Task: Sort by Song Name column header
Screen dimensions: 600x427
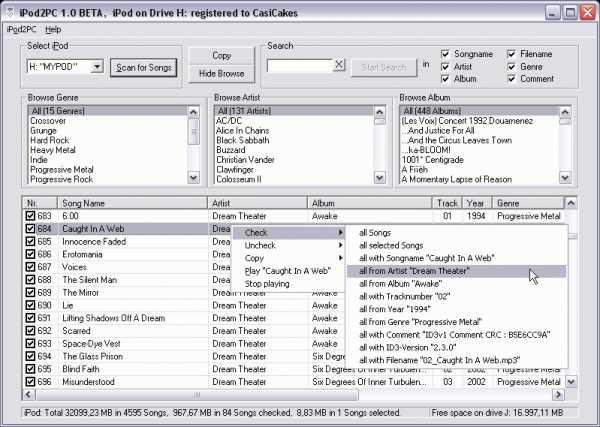Action: [x=132, y=203]
